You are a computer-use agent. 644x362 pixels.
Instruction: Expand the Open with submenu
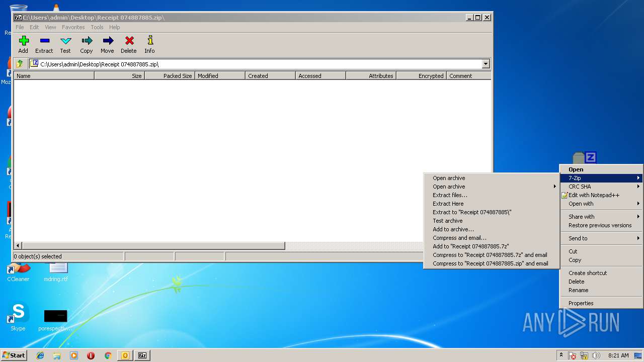click(x=601, y=204)
